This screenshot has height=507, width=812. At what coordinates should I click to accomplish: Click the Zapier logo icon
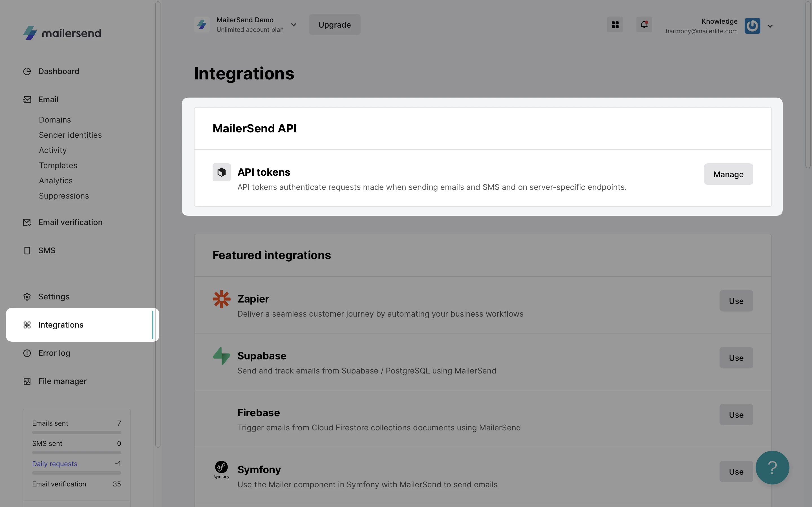pos(221,299)
